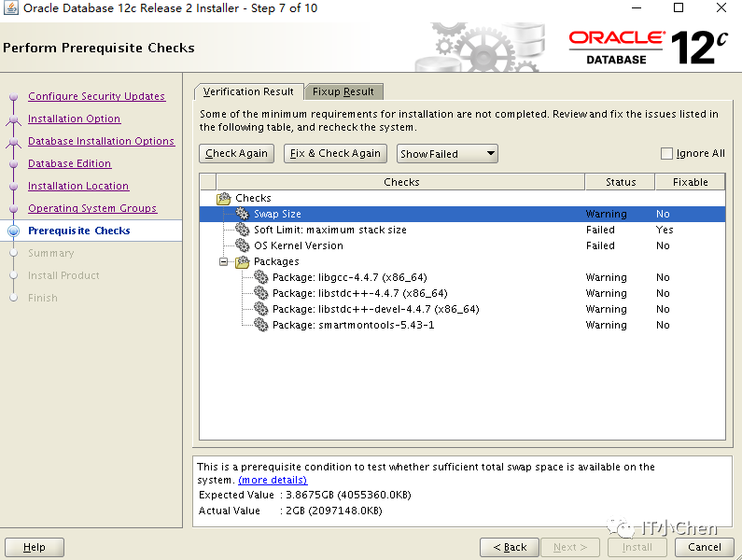The height and width of the screenshot is (560, 742).
Task: Go to Installation Option step
Action: pyautogui.click(x=75, y=119)
